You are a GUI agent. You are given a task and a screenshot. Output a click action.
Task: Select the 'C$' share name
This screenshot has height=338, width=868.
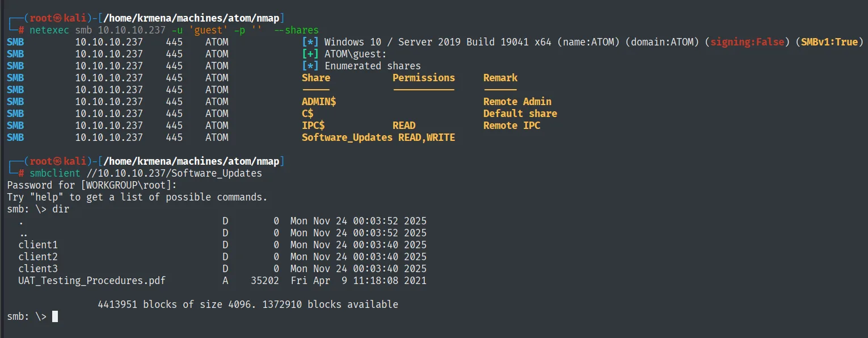tap(307, 114)
